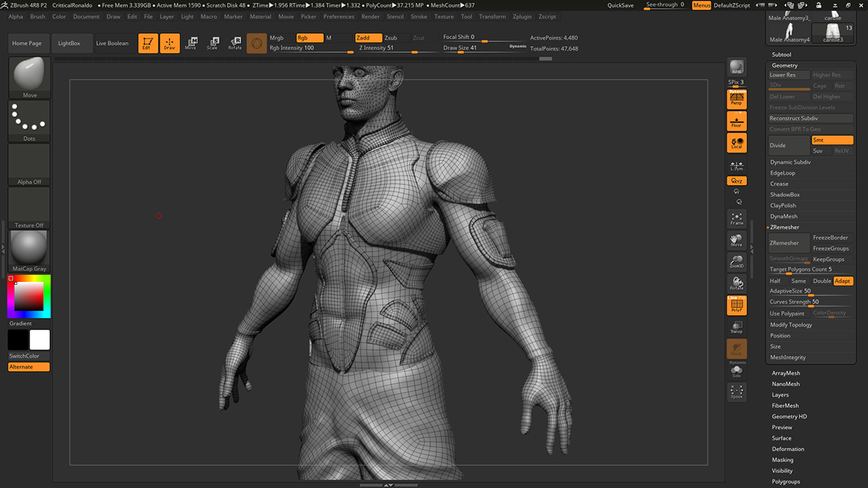Toggle PolyF wireframe display
868x488 pixels.
[x=736, y=306]
